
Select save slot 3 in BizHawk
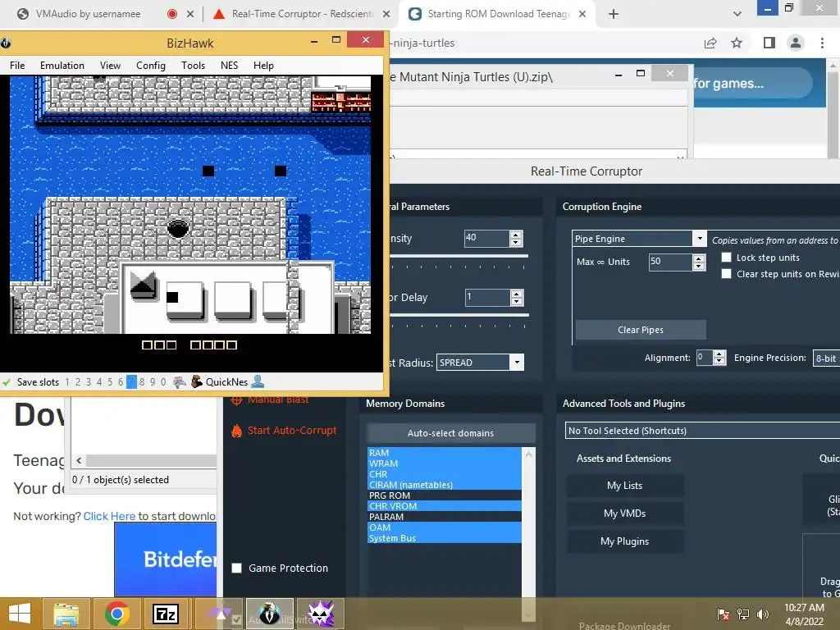point(89,382)
